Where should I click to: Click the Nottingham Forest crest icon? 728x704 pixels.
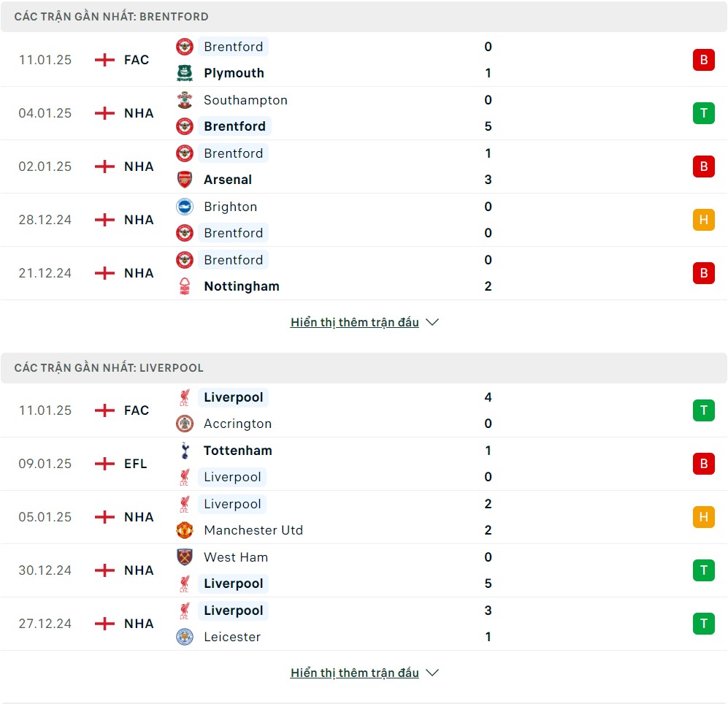click(185, 286)
